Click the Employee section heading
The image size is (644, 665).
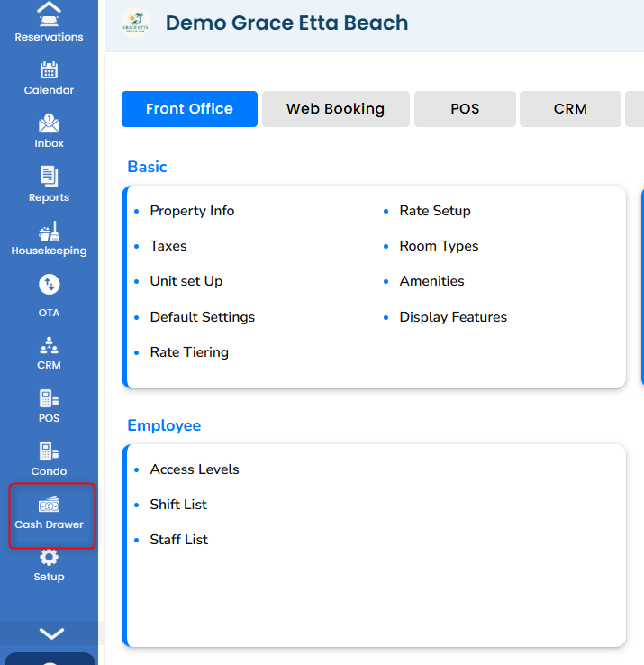coord(164,425)
